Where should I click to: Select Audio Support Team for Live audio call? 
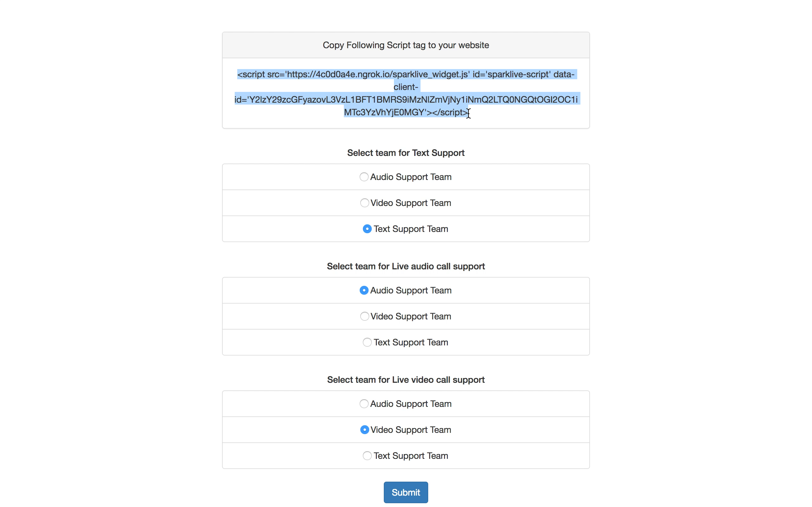[364, 290]
